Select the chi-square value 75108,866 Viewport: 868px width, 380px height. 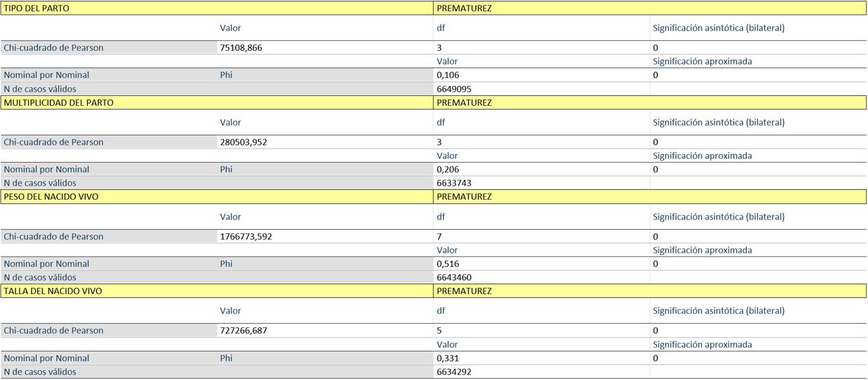click(x=244, y=48)
